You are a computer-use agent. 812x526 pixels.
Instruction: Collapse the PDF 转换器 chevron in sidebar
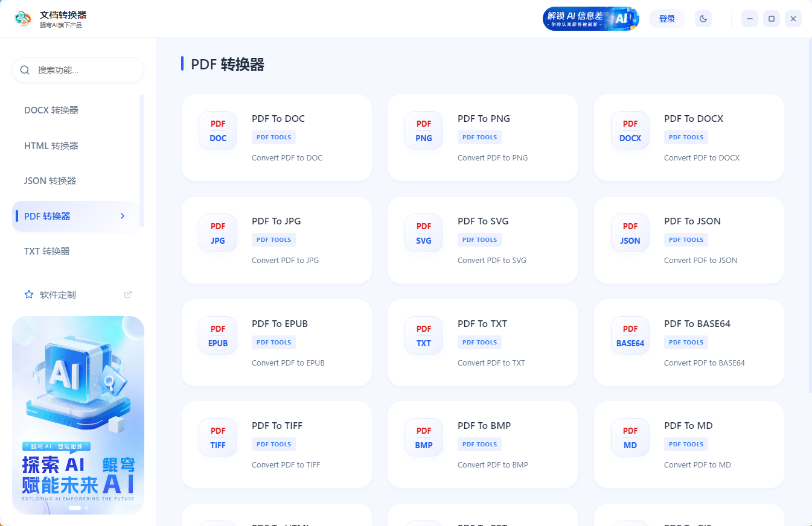[x=123, y=215]
